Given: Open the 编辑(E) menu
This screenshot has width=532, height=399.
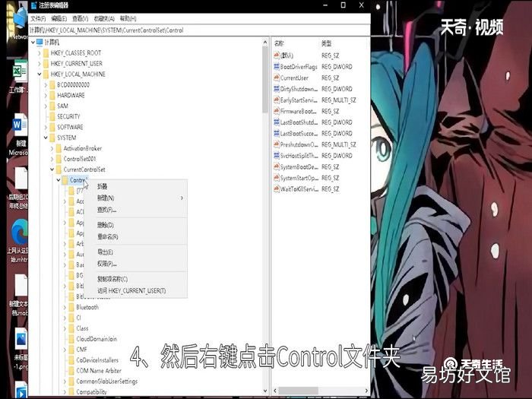Looking at the screenshot, I should [x=59, y=18].
